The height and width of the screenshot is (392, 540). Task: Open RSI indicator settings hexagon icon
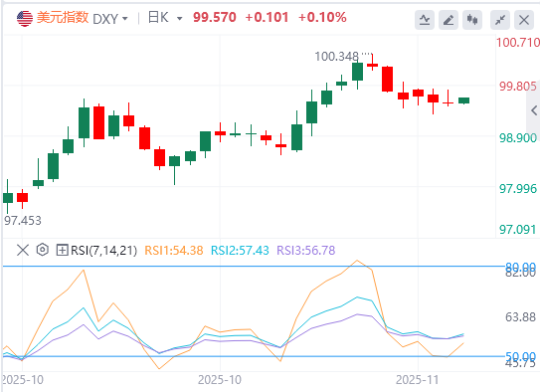coord(43,250)
